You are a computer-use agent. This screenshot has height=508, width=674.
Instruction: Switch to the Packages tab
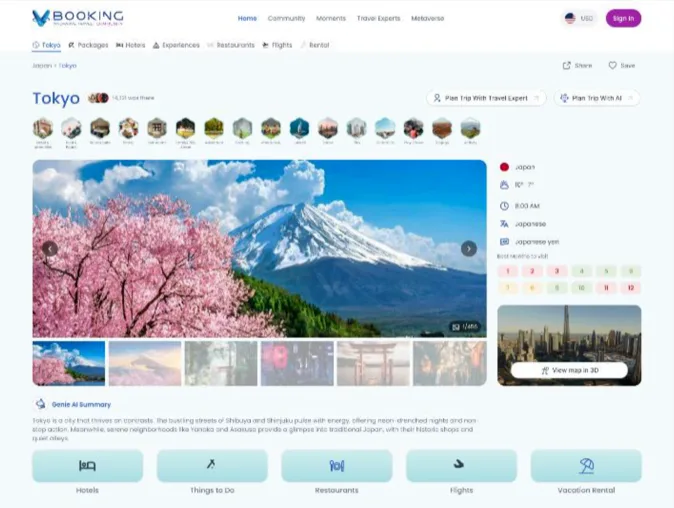[88, 45]
